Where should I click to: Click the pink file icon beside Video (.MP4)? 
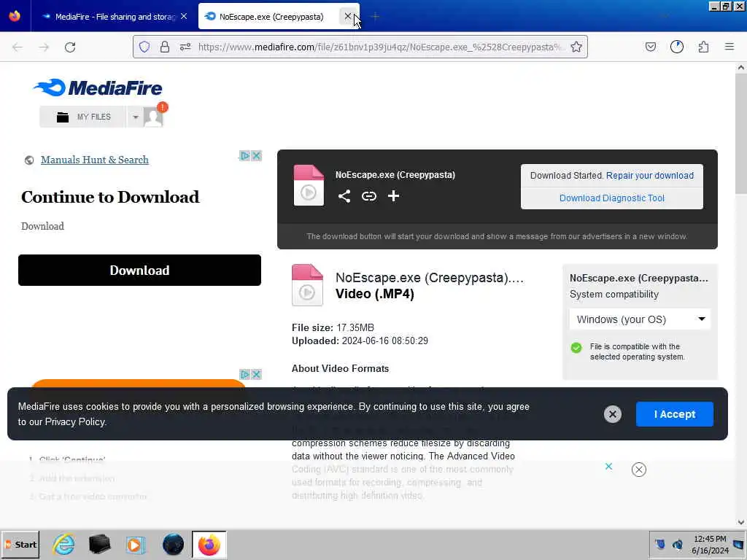(307, 285)
